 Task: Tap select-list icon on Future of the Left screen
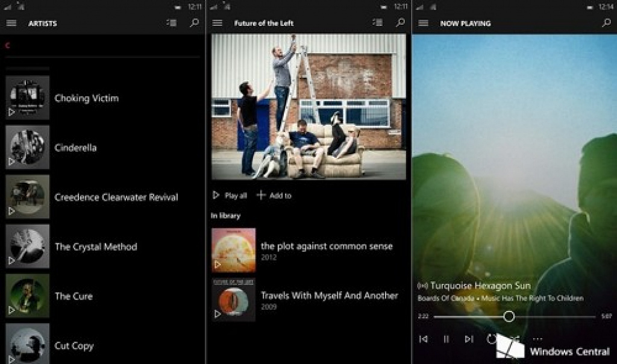click(378, 22)
